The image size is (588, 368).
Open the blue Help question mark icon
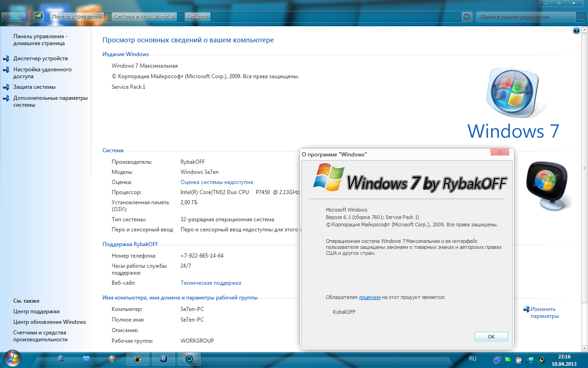tap(576, 31)
